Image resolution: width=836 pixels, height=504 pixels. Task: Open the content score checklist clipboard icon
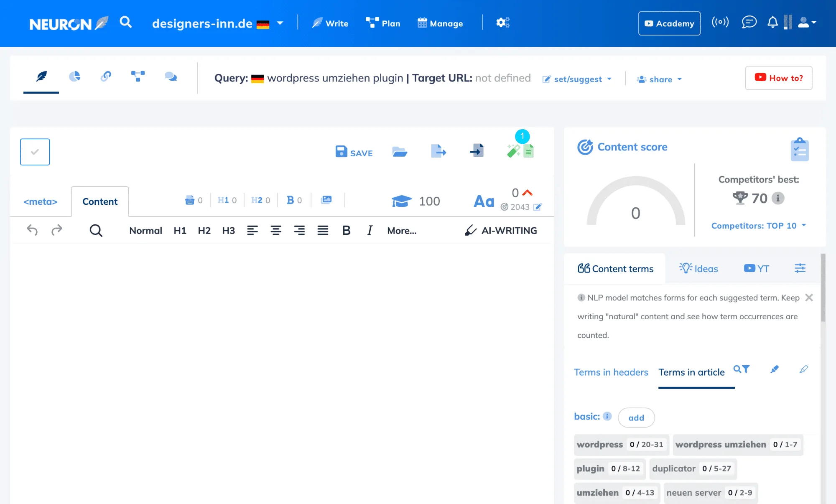pyautogui.click(x=800, y=150)
